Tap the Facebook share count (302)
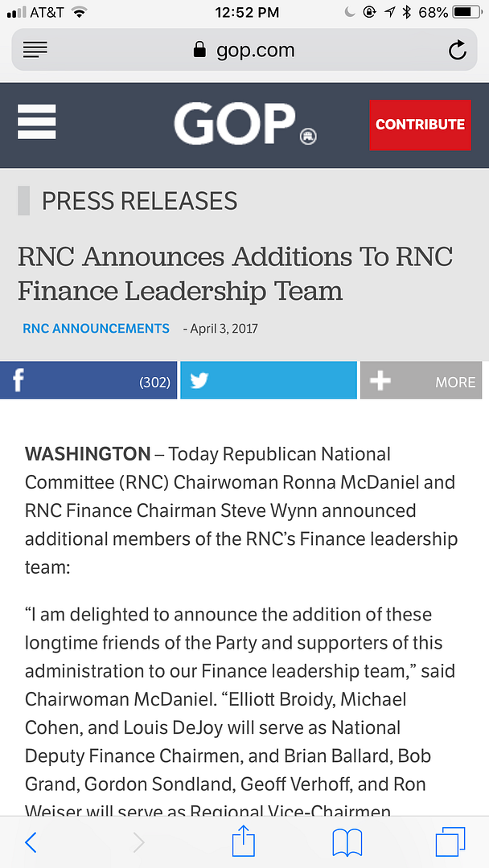The width and height of the screenshot is (489, 868). click(154, 383)
